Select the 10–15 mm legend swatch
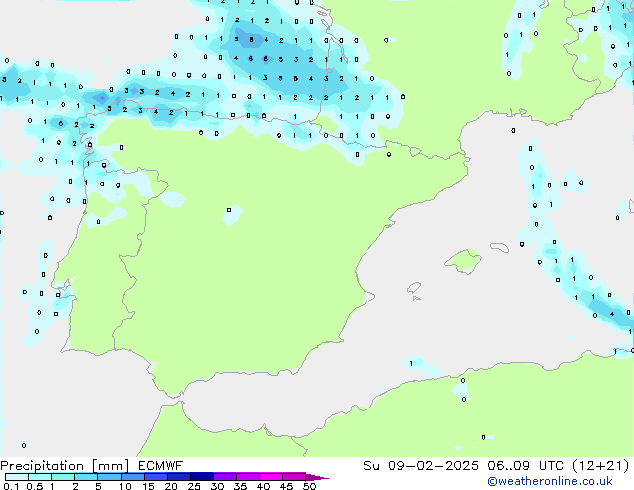 pos(133,477)
